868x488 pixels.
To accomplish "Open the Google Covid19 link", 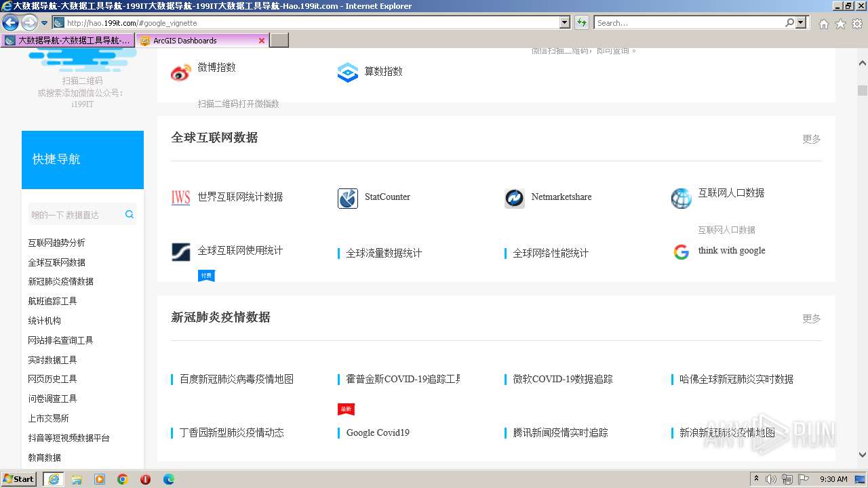I will (378, 432).
